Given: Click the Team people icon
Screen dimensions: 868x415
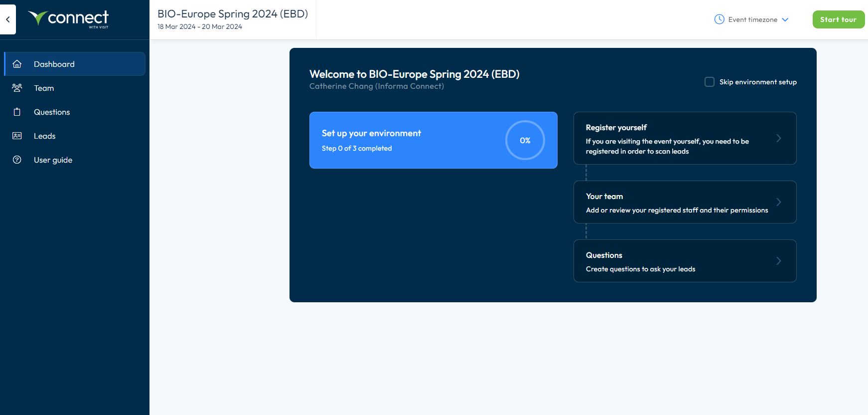Looking at the screenshot, I should [17, 88].
